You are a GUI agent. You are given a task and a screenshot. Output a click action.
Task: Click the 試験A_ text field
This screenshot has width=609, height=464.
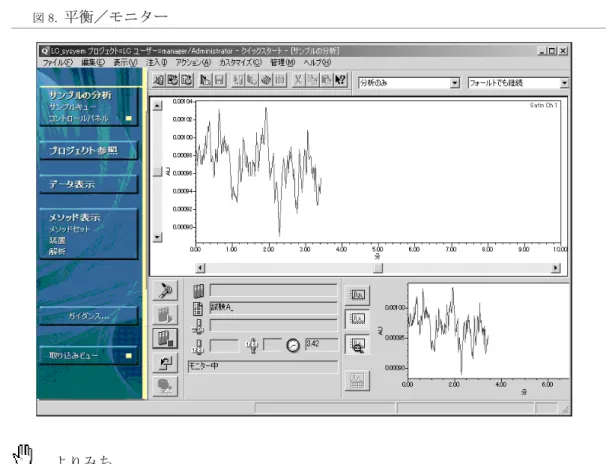273,308
